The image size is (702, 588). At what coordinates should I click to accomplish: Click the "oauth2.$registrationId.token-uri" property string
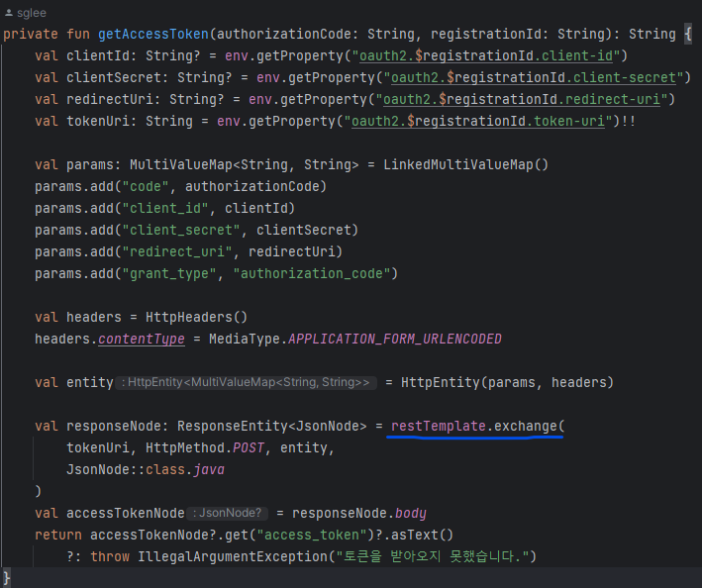tap(477, 122)
